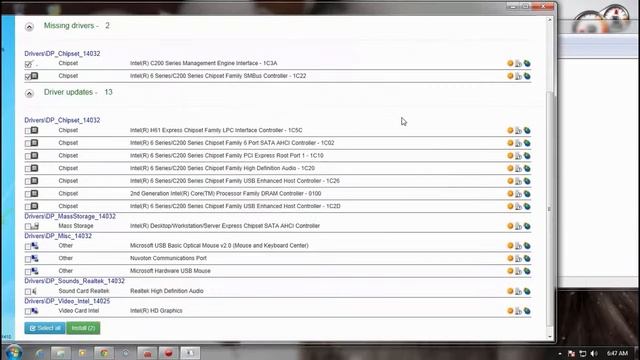Check the Microsoft Hardware USB Mouse checkbox
640x360 pixels.
[28, 272]
